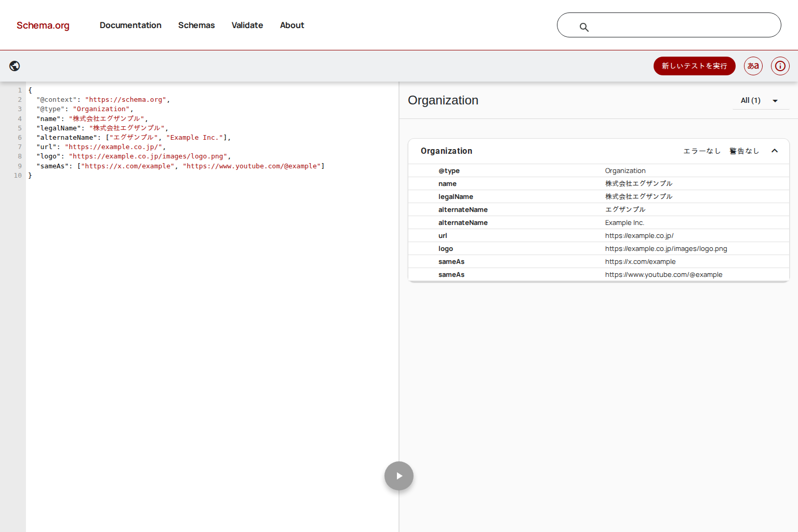
Task: Click the 新しいテストを実行 button
Action: [694, 66]
